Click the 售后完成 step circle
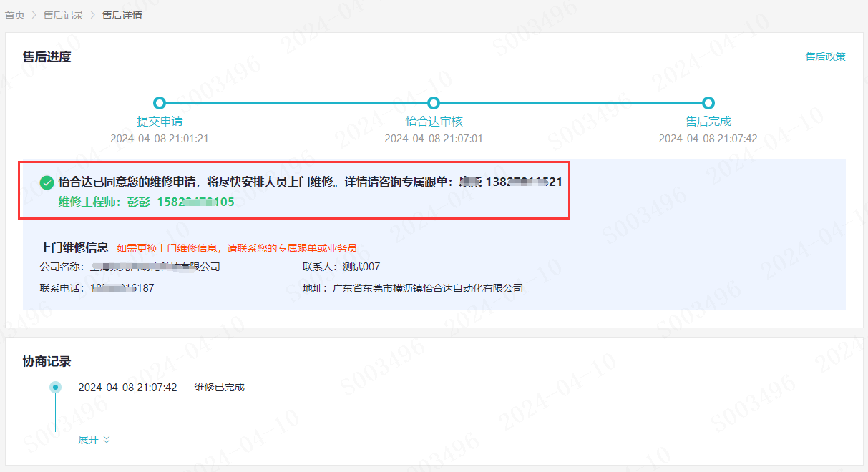The height and width of the screenshot is (472, 868). [x=708, y=103]
